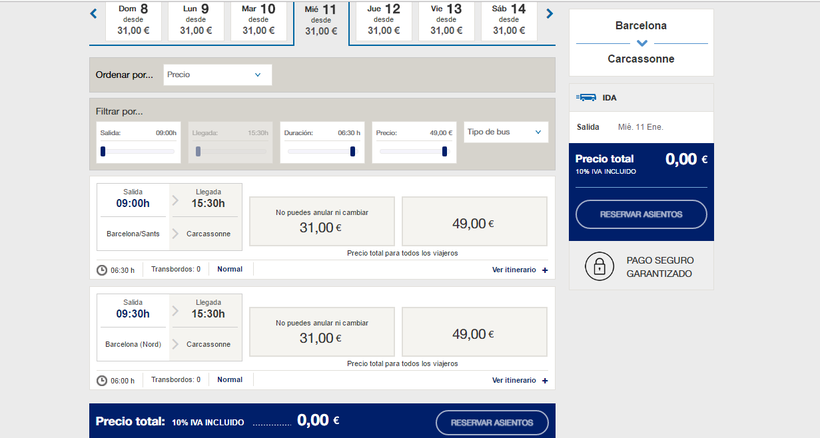Click Reservar Asientos in the bottom bar
Screen dimensions: 820x438
(492, 422)
